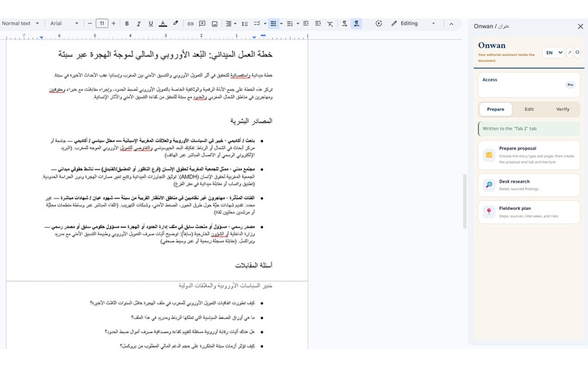The height and width of the screenshot is (368, 588).
Task: Open the Prepare proposal card
Action: (529, 155)
